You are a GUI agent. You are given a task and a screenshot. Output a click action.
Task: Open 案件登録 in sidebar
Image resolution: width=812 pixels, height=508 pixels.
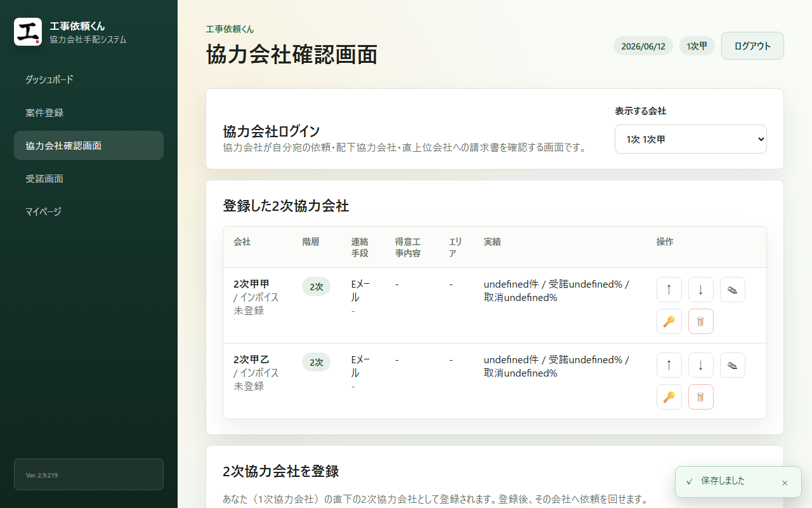[89, 112]
